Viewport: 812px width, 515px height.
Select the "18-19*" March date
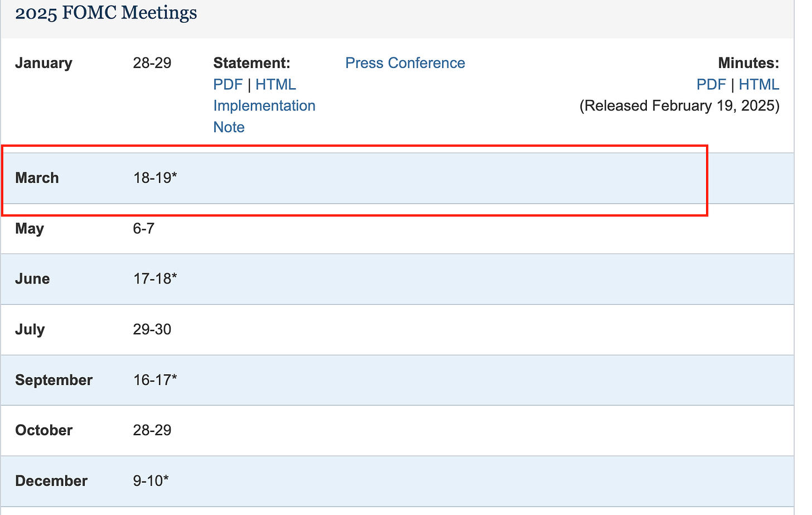click(x=155, y=178)
